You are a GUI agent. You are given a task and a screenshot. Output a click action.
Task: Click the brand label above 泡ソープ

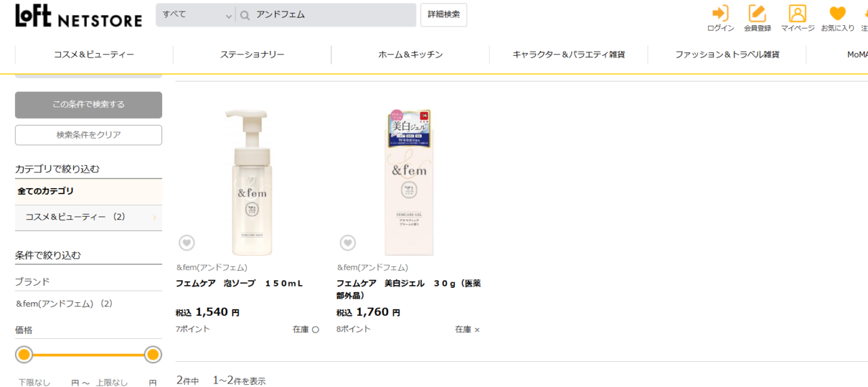pos(212,268)
